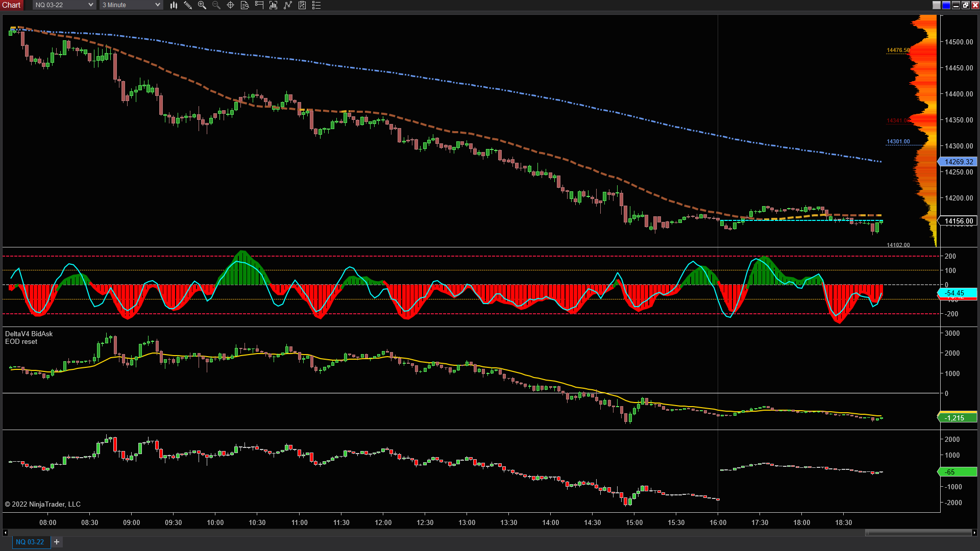
Task: Click the zoom out magnifier
Action: [216, 5]
